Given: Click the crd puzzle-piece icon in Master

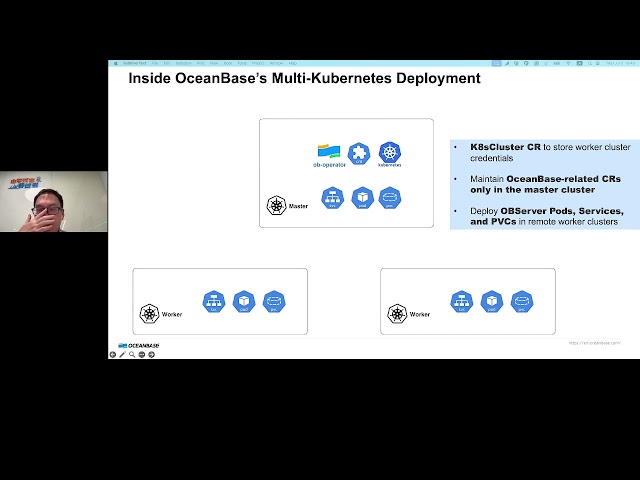Looking at the screenshot, I should point(359,153).
